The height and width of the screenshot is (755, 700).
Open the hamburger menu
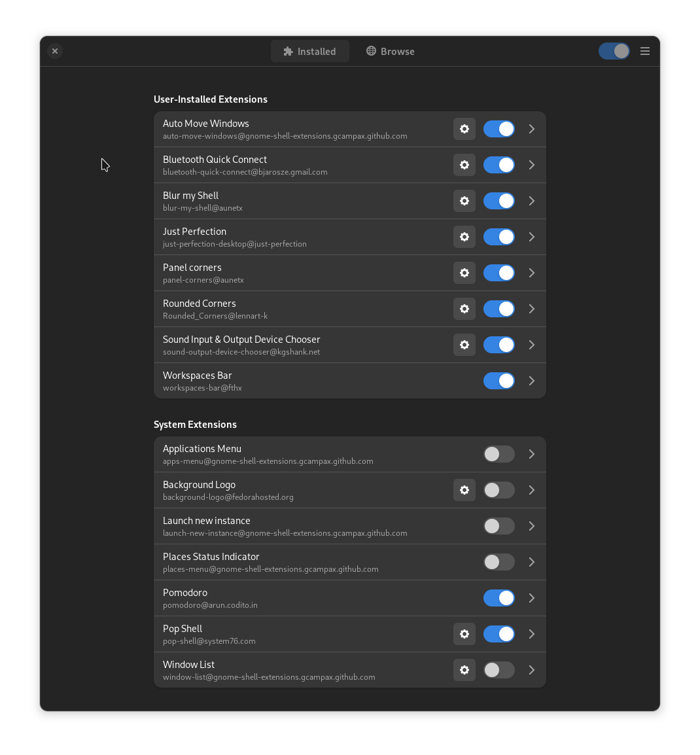pyautogui.click(x=644, y=51)
